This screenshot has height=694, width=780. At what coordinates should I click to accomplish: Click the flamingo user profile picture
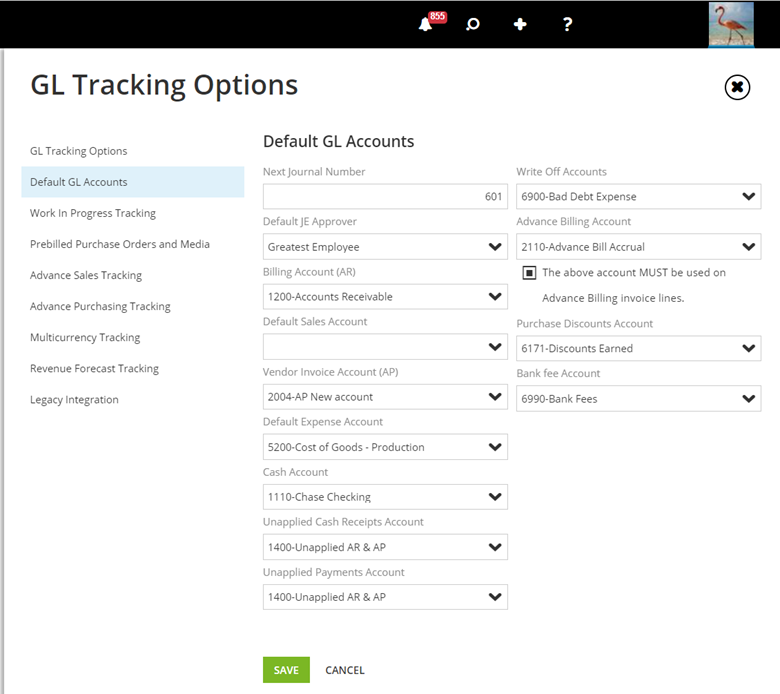(x=730, y=24)
